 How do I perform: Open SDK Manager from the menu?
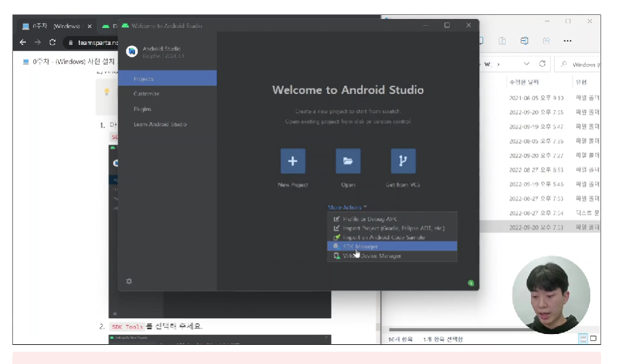(x=392, y=246)
